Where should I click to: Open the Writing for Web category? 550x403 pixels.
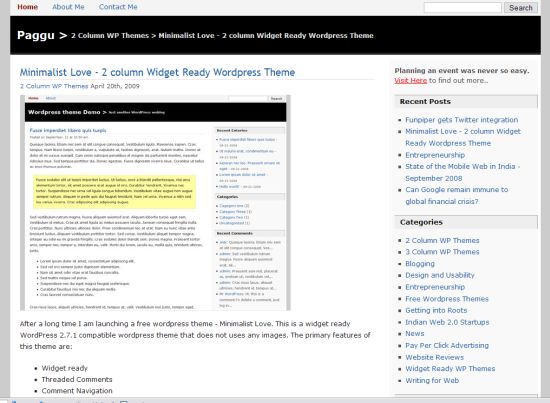[432, 381]
